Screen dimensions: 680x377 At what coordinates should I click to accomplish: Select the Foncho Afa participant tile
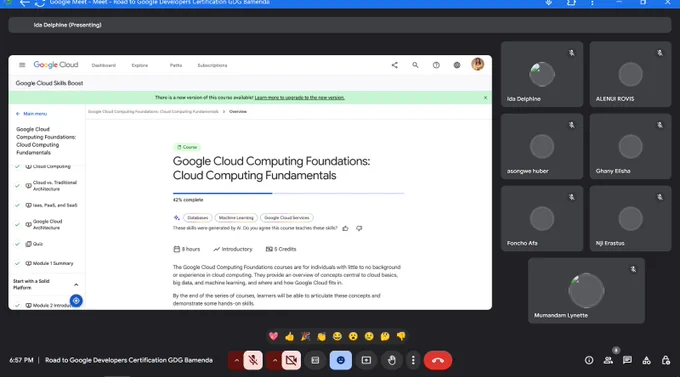tap(542, 219)
